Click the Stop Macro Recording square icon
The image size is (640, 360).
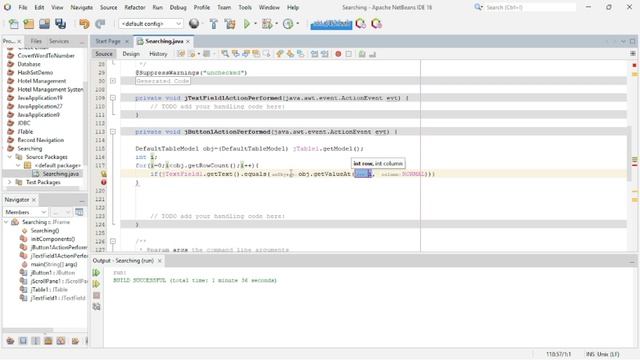coord(349,54)
